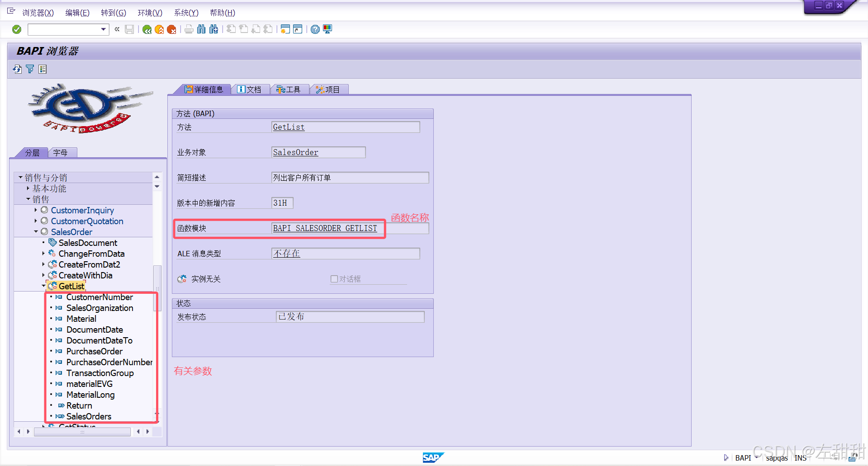
Task: Select the 分层 tab
Action: point(32,153)
